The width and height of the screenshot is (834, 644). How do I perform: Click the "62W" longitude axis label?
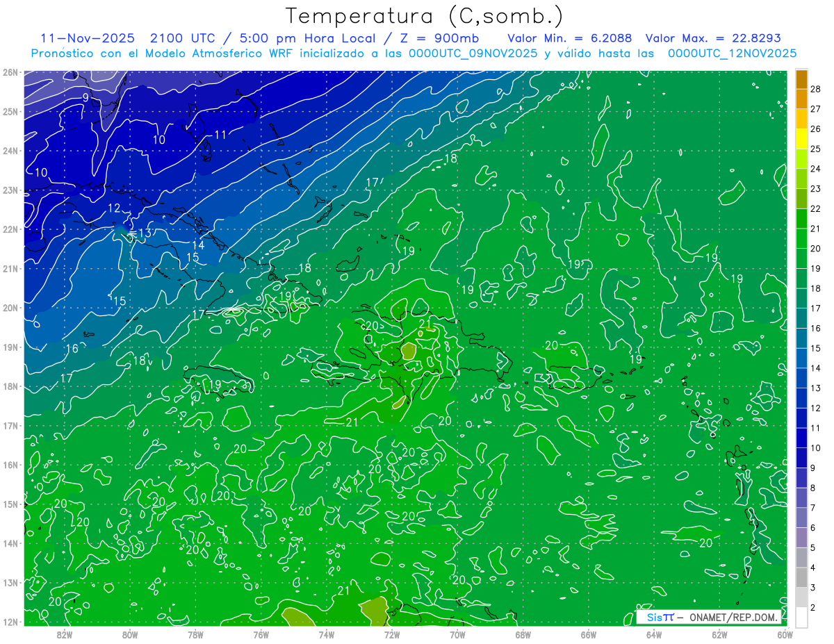coord(719,634)
